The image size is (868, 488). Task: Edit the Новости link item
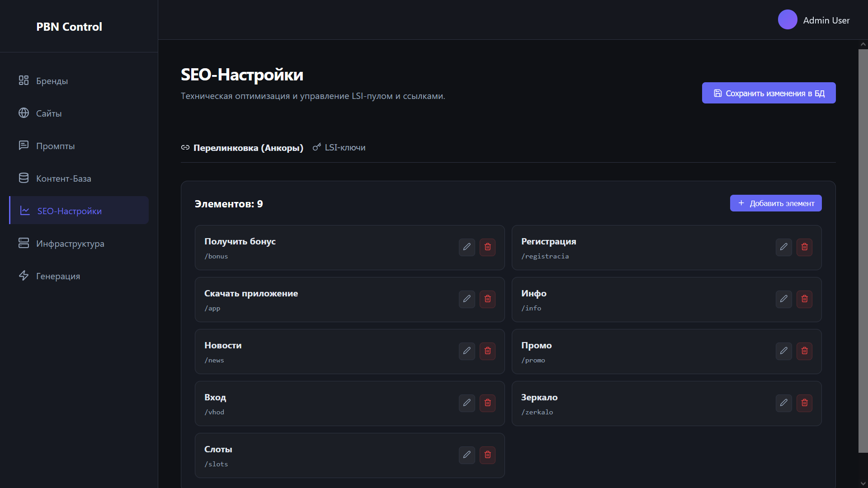[x=467, y=351]
